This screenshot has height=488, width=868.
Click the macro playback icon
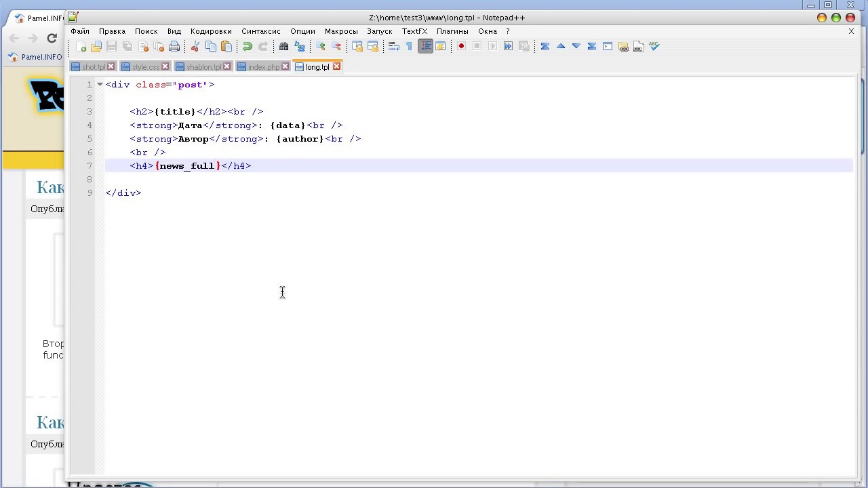pos(492,46)
